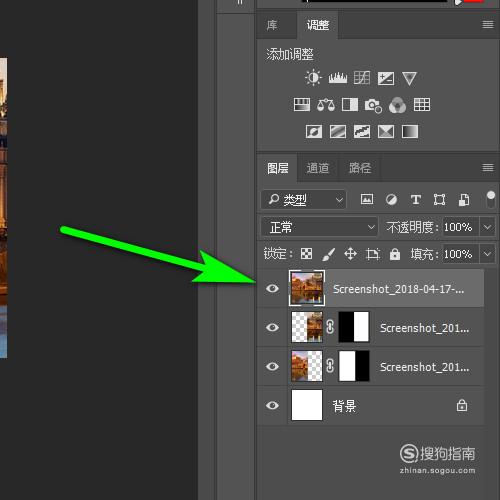The image size is (500, 500).
Task: Hide the selected Screenshot_2018-04-17 layer
Action: click(x=273, y=288)
